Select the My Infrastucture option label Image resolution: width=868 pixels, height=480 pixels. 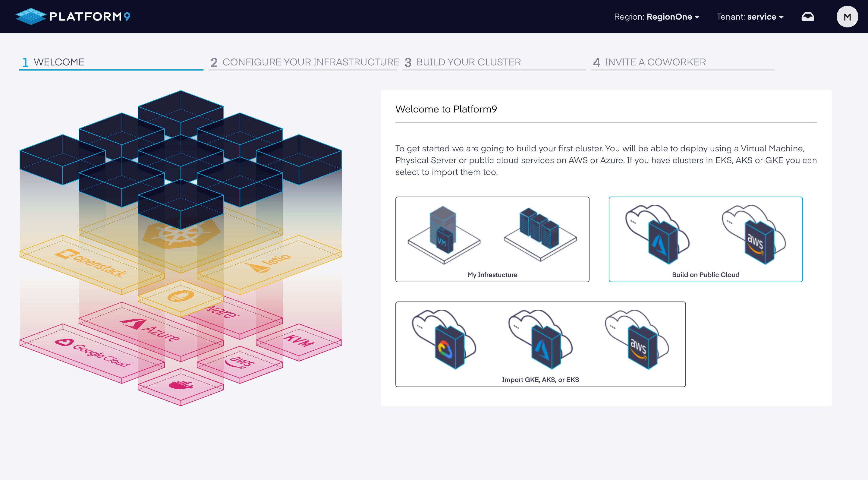coord(492,275)
